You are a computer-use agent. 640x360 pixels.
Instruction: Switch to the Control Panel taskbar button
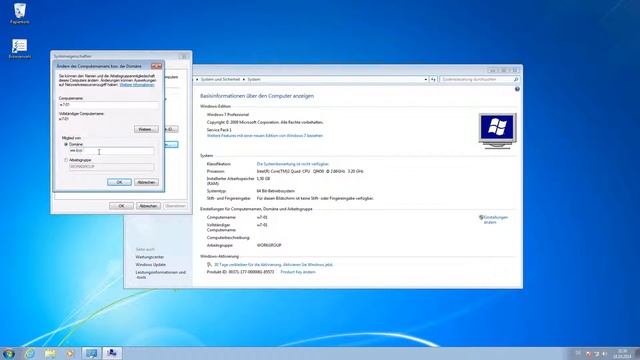(x=91, y=353)
